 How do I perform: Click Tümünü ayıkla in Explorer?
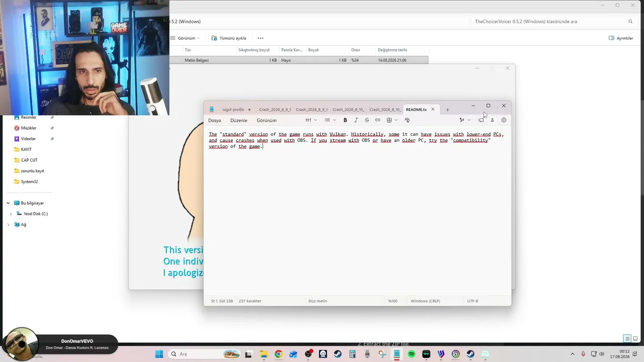click(x=229, y=38)
